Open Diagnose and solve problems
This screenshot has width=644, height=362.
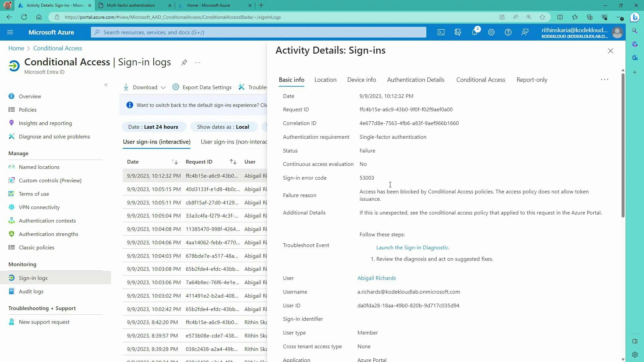pyautogui.click(x=54, y=136)
